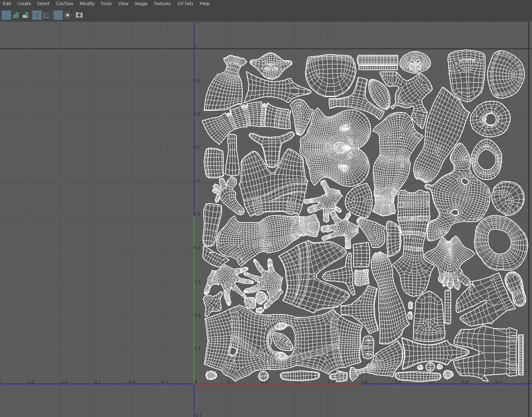Click the -0.4 label on the horizontal axis
The height and width of the screenshot is (417, 532).
(x=64, y=382)
